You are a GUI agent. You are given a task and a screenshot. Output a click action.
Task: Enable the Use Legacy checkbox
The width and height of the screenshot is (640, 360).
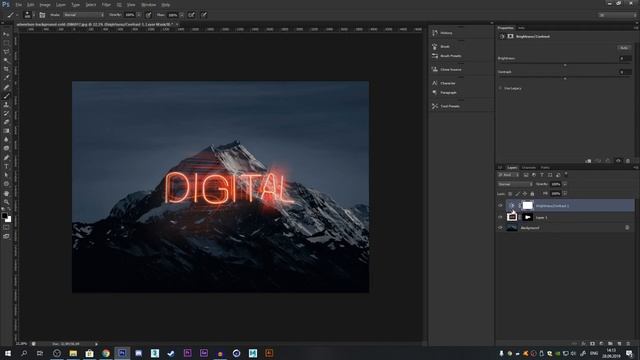[500, 88]
